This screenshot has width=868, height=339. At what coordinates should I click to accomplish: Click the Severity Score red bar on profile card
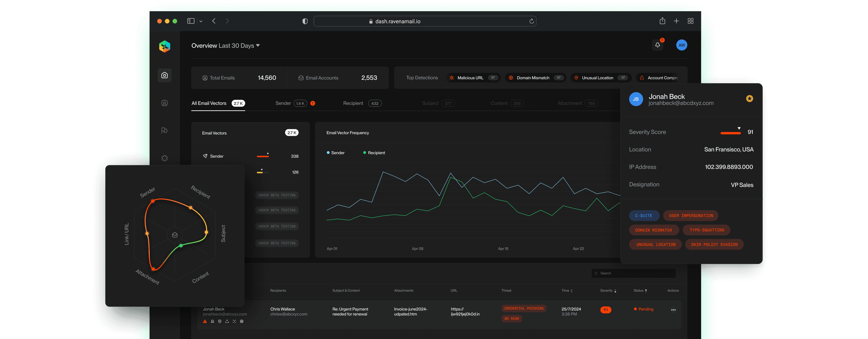coord(731,133)
